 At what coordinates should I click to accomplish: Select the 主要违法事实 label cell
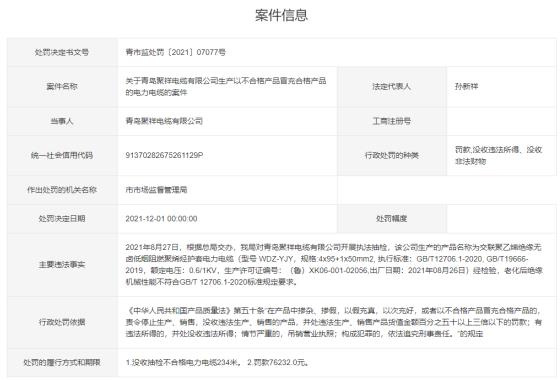click(62, 265)
